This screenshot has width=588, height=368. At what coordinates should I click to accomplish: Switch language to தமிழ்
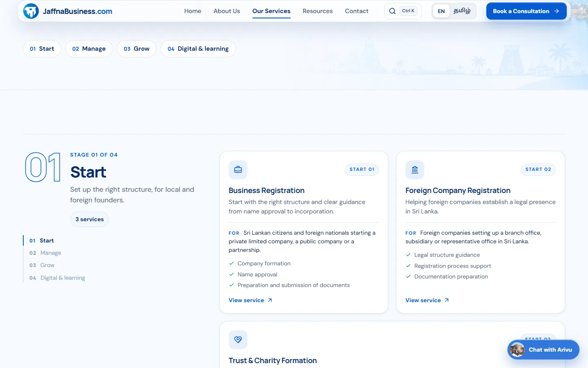pyautogui.click(x=462, y=11)
